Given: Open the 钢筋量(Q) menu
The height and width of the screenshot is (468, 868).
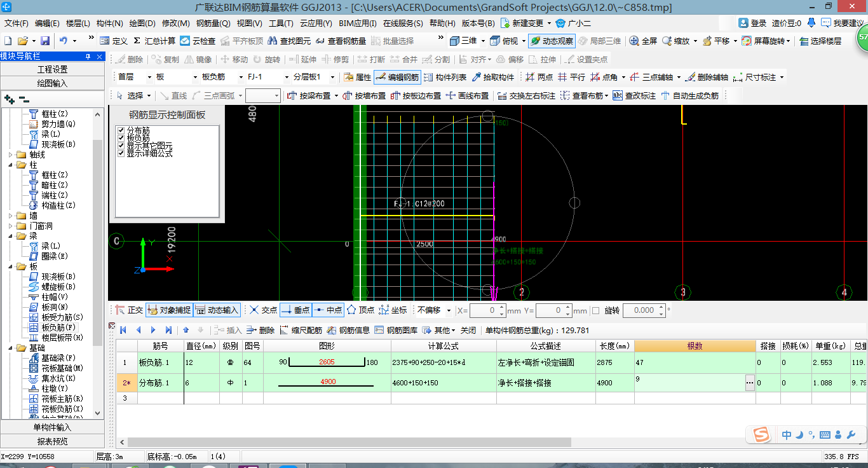Looking at the screenshot, I should pos(213,23).
